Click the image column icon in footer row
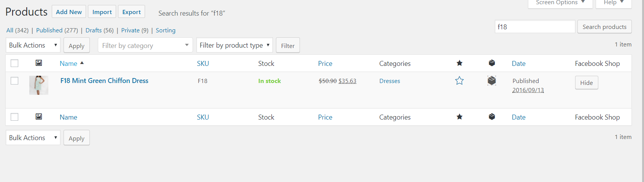The height and width of the screenshot is (182, 644). (x=39, y=117)
